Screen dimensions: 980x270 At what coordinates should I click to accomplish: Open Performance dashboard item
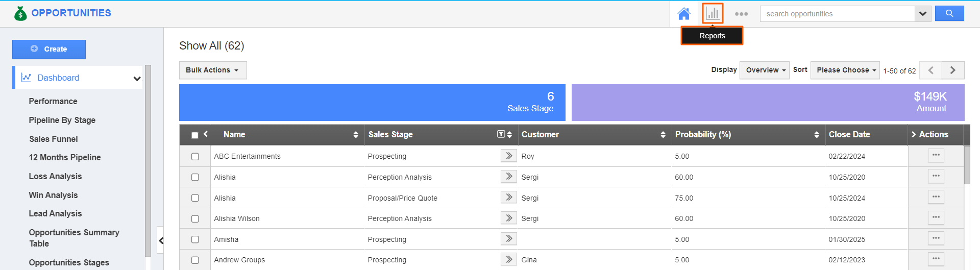pos(53,101)
